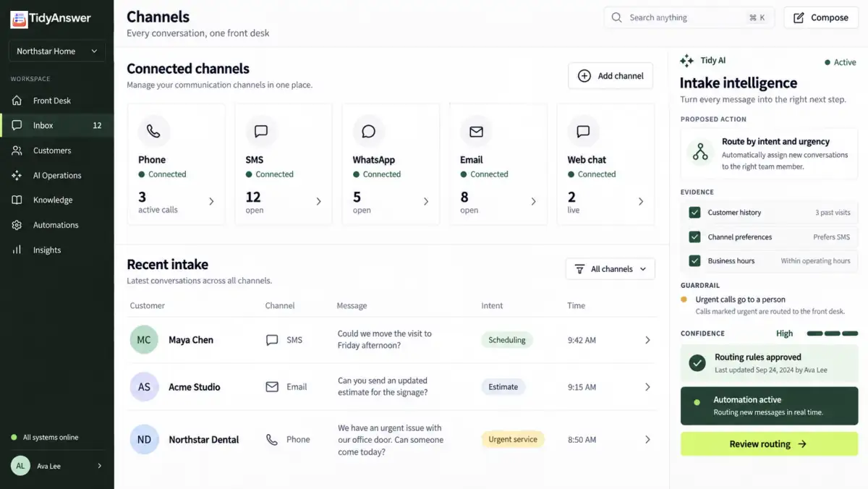Open Inbox in the sidebar
868x489 pixels.
coord(56,125)
